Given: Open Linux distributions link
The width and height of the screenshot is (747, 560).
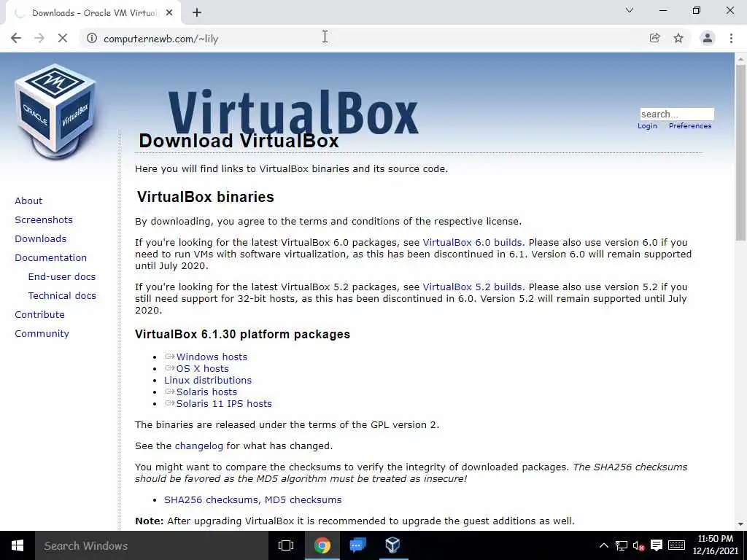Looking at the screenshot, I should [x=208, y=380].
